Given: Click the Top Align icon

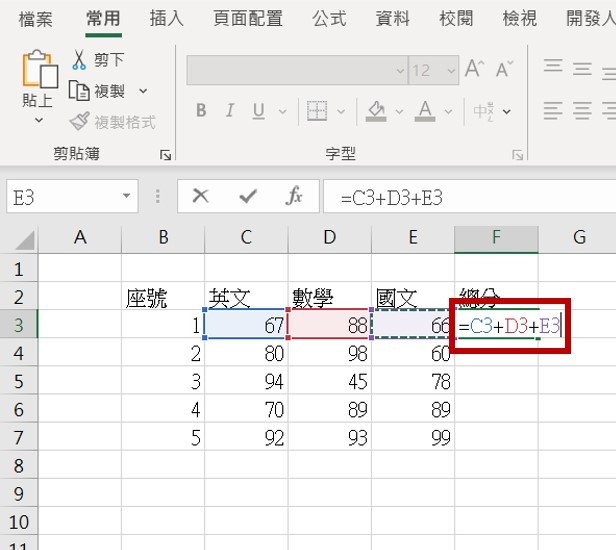Looking at the screenshot, I should click(x=553, y=68).
